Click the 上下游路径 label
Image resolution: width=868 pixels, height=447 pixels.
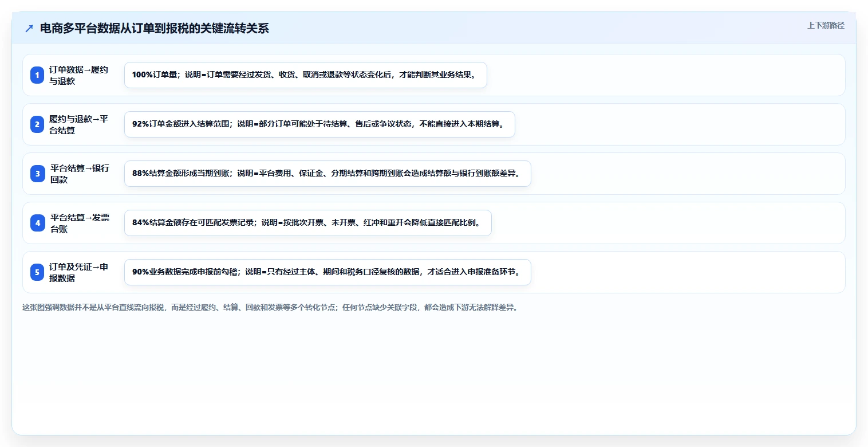coord(826,25)
